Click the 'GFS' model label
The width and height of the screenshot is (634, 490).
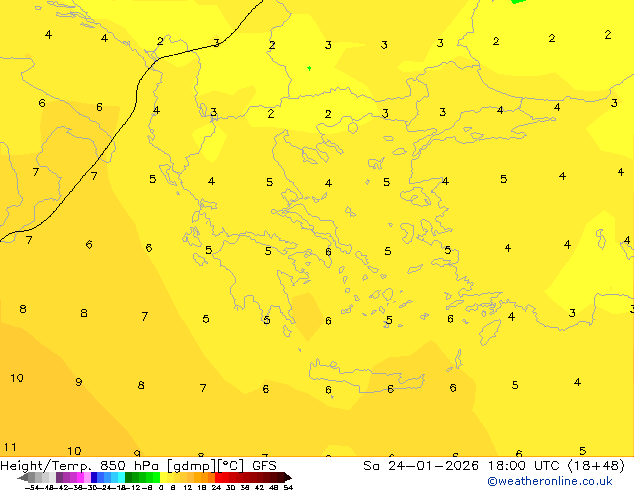pyautogui.click(x=264, y=466)
